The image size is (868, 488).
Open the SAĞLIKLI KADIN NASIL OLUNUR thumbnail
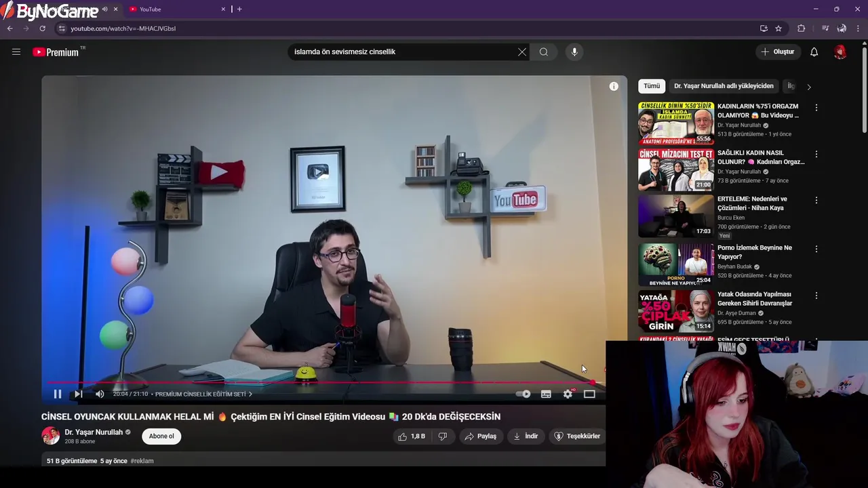tap(676, 169)
